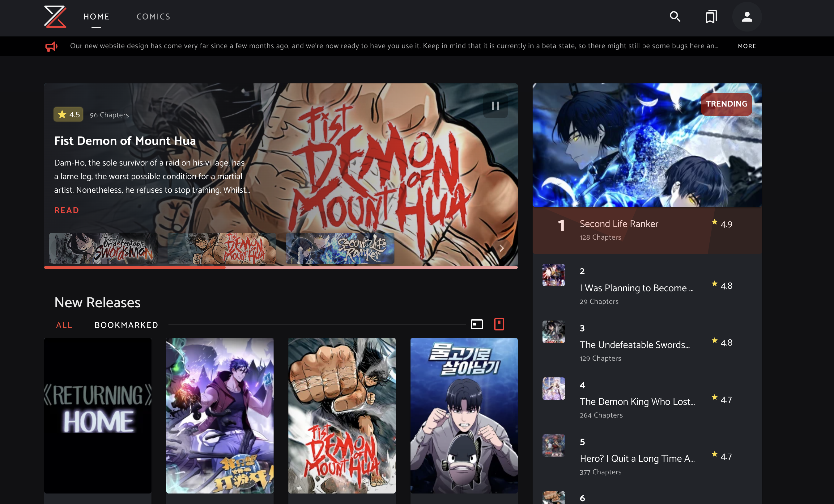Click the star rating icon beside Second Life Ranker

point(714,222)
